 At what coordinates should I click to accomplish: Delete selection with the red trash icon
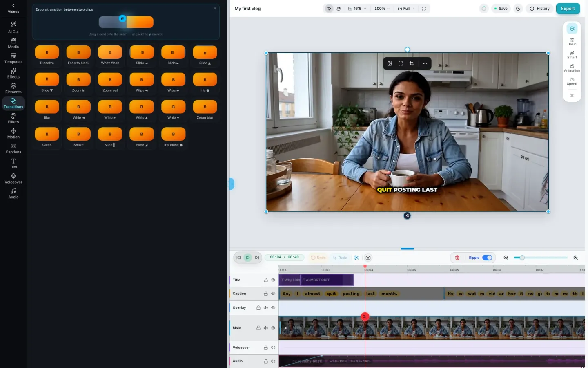tap(457, 258)
